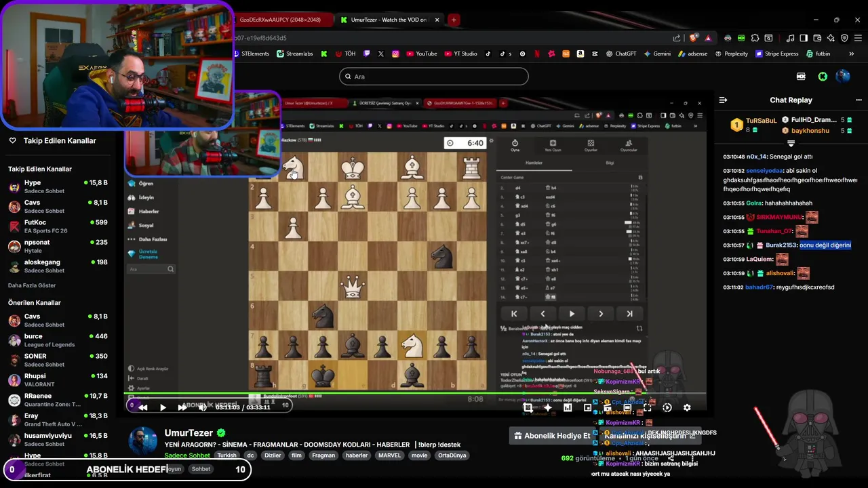The height and width of the screenshot is (488, 868).
Task: Open the Gemini bookmark
Action: tap(657, 54)
